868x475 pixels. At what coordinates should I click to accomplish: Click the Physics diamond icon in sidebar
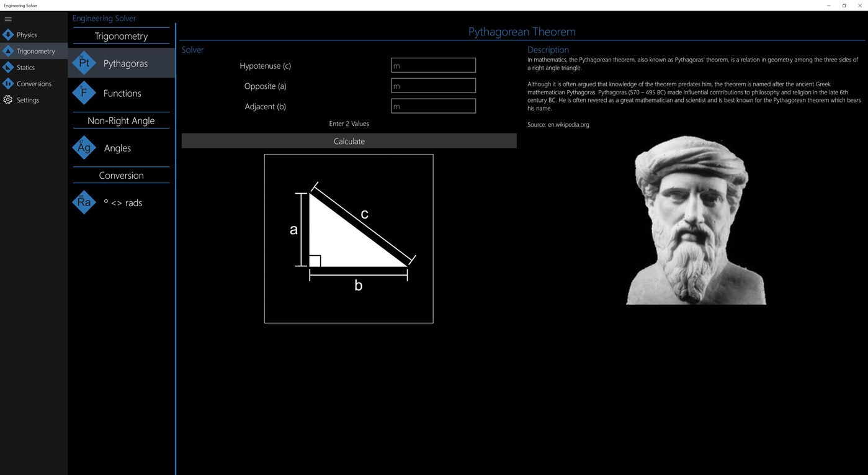[x=8, y=35]
